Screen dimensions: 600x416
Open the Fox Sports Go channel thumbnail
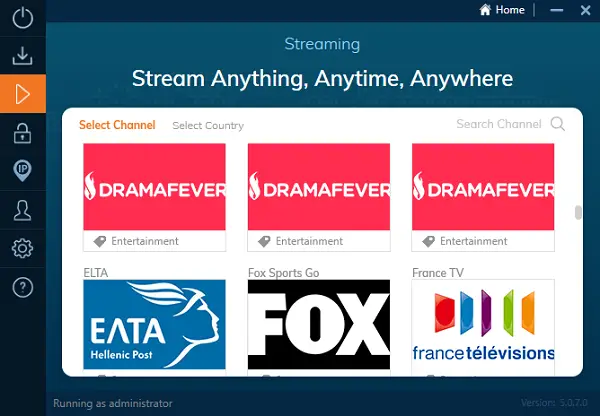pos(319,325)
